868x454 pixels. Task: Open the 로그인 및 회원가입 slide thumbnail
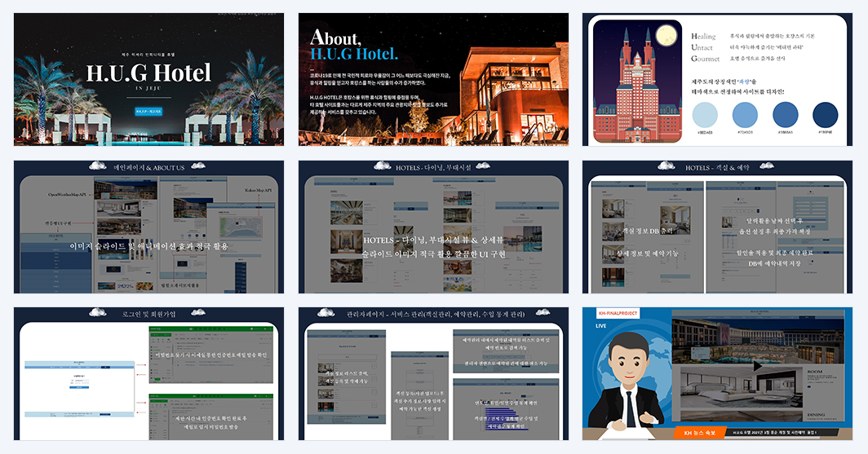pyautogui.click(x=149, y=374)
